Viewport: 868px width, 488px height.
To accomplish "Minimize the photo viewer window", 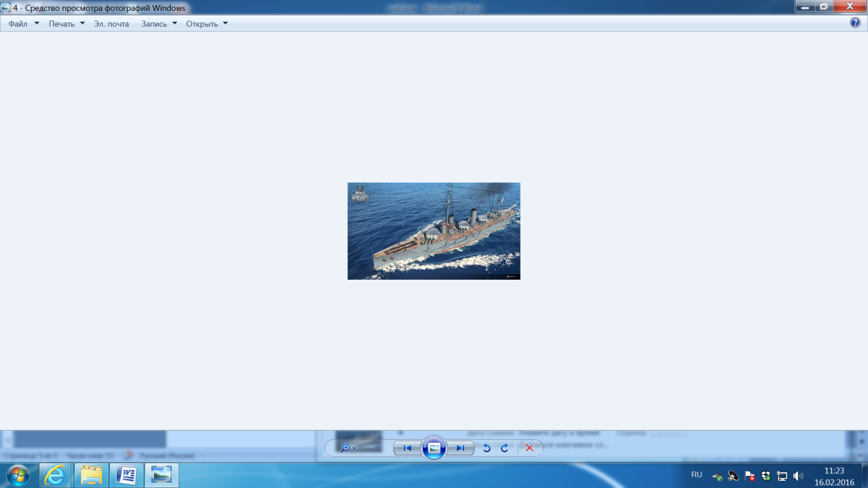I will pyautogui.click(x=805, y=5).
